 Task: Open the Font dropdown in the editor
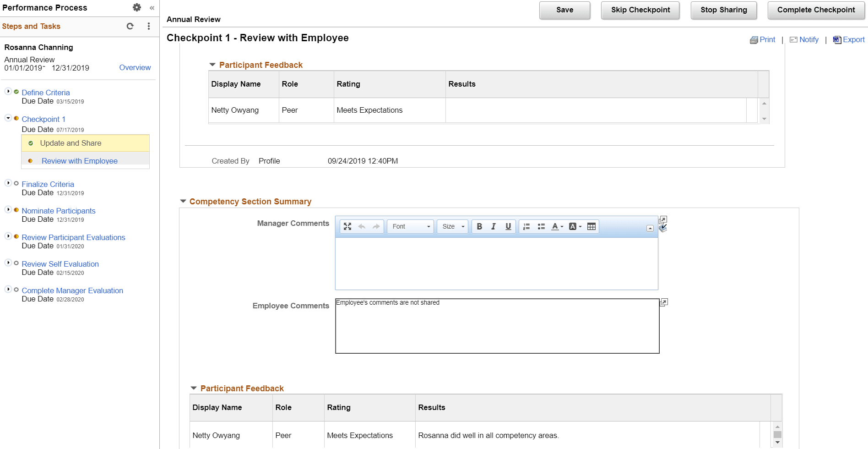pyautogui.click(x=410, y=226)
